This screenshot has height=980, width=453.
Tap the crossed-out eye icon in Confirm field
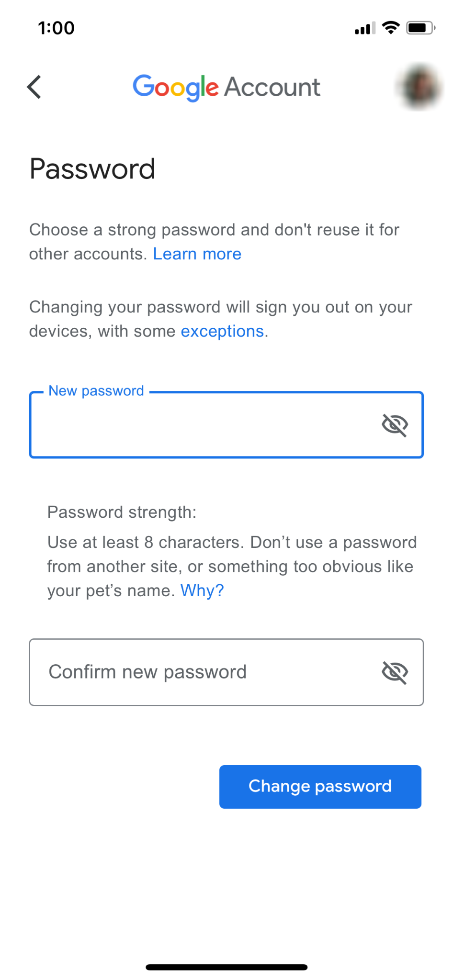396,671
